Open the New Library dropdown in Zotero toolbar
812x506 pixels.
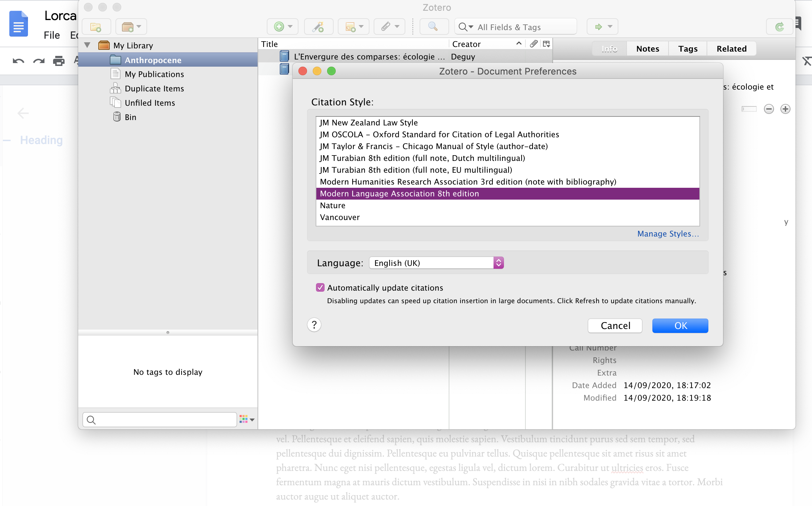point(131,27)
